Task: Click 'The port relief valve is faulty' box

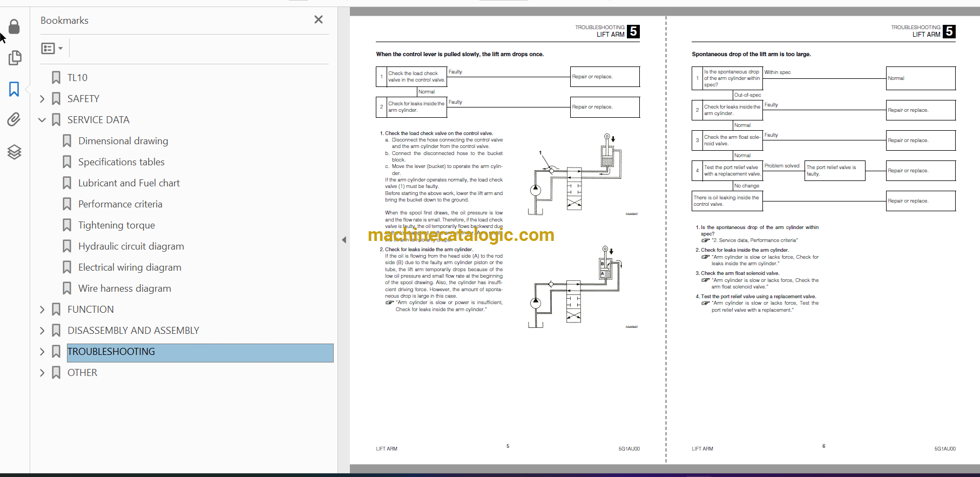Action: pos(835,171)
